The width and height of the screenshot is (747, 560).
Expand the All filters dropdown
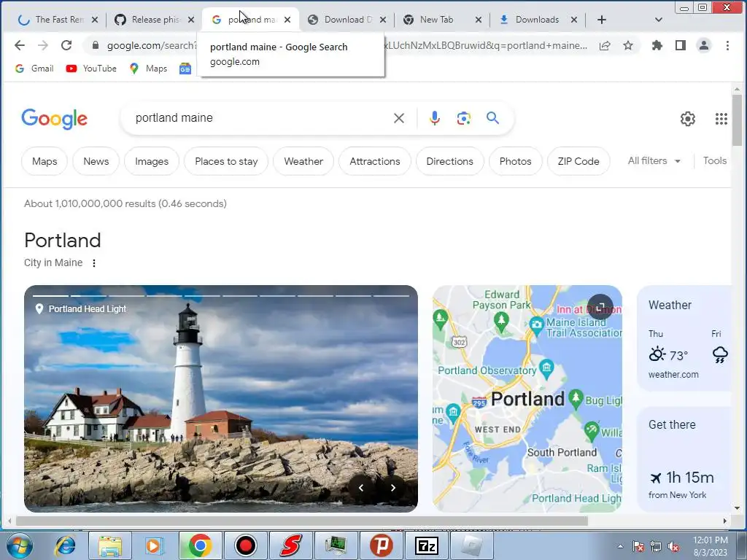pos(654,161)
